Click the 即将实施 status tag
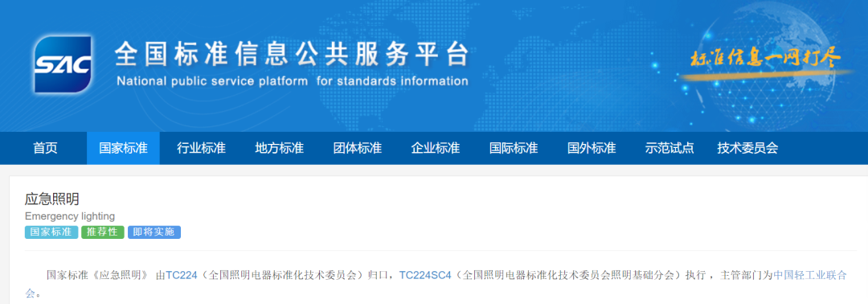Viewport: 868px width, 304px height. (x=154, y=232)
